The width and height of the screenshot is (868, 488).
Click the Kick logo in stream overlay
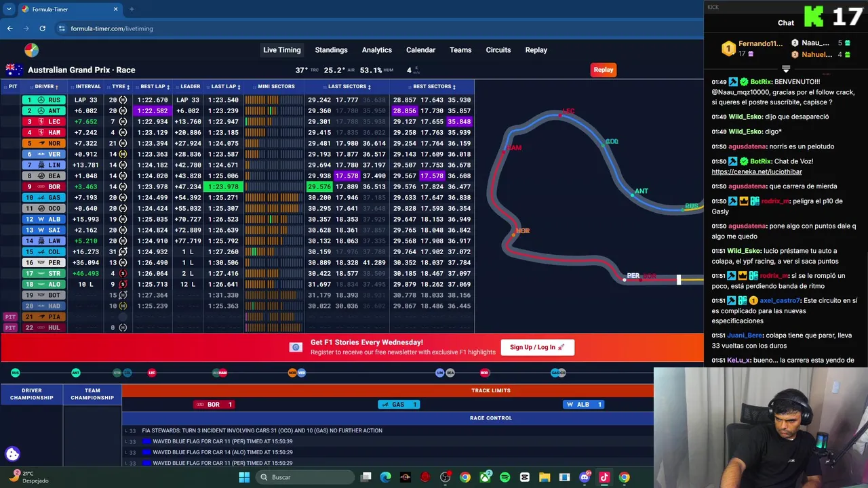click(x=813, y=16)
